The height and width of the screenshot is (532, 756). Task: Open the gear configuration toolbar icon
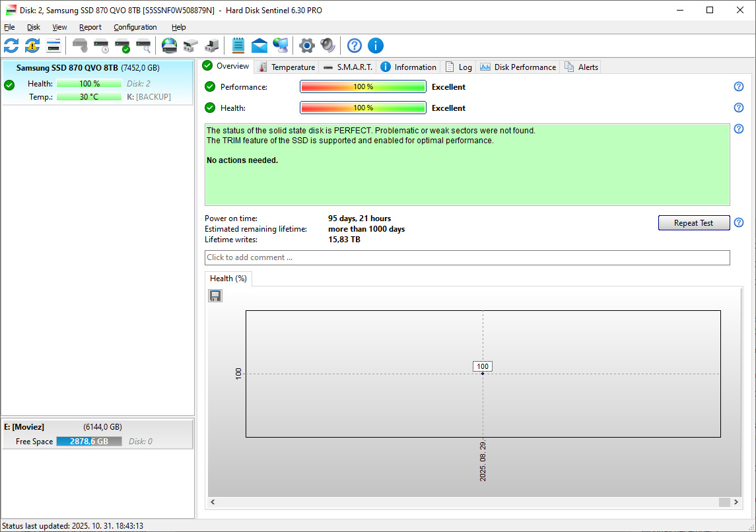306,46
